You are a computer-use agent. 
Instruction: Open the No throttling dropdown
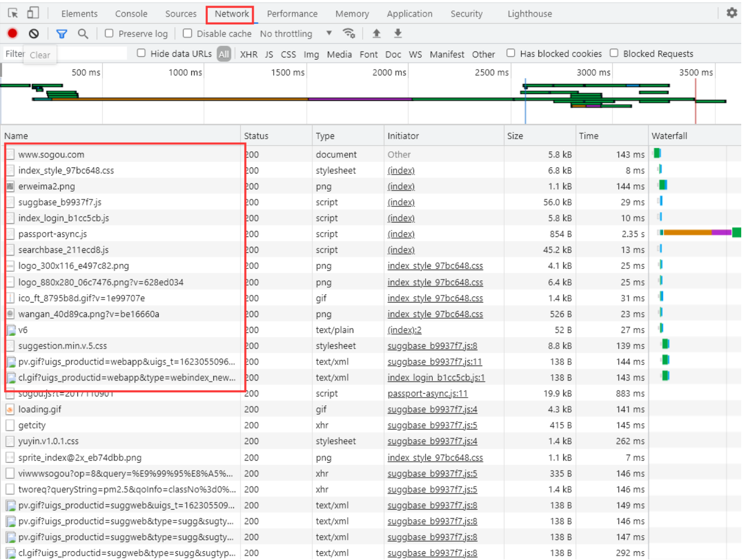click(x=296, y=34)
